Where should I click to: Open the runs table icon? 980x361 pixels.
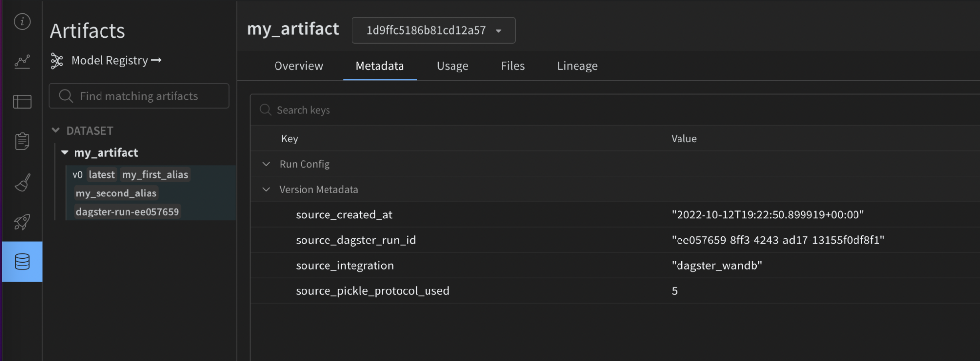pos(22,101)
